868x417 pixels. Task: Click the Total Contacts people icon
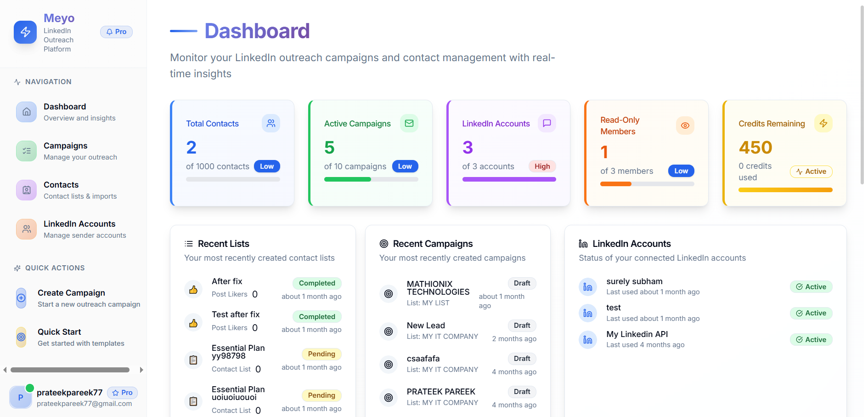(x=271, y=123)
